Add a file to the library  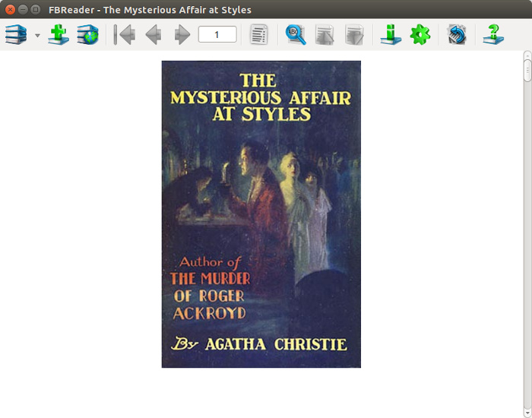pyautogui.click(x=59, y=34)
